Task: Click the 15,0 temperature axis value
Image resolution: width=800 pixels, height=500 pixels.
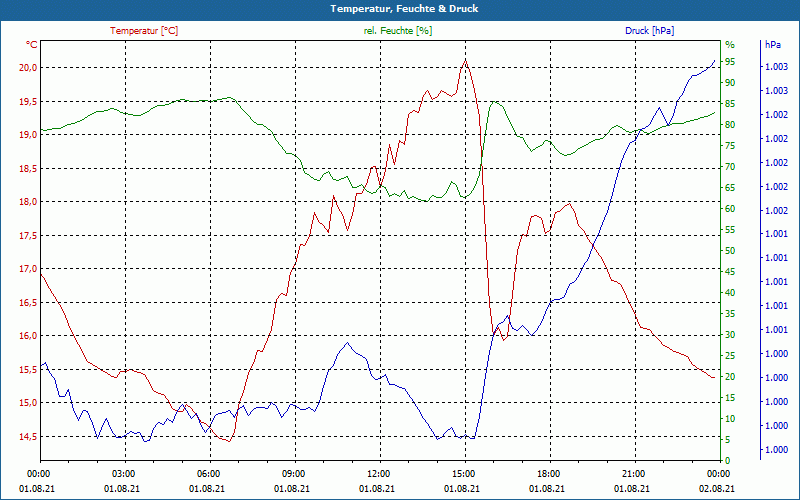Action: tap(28, 403)
